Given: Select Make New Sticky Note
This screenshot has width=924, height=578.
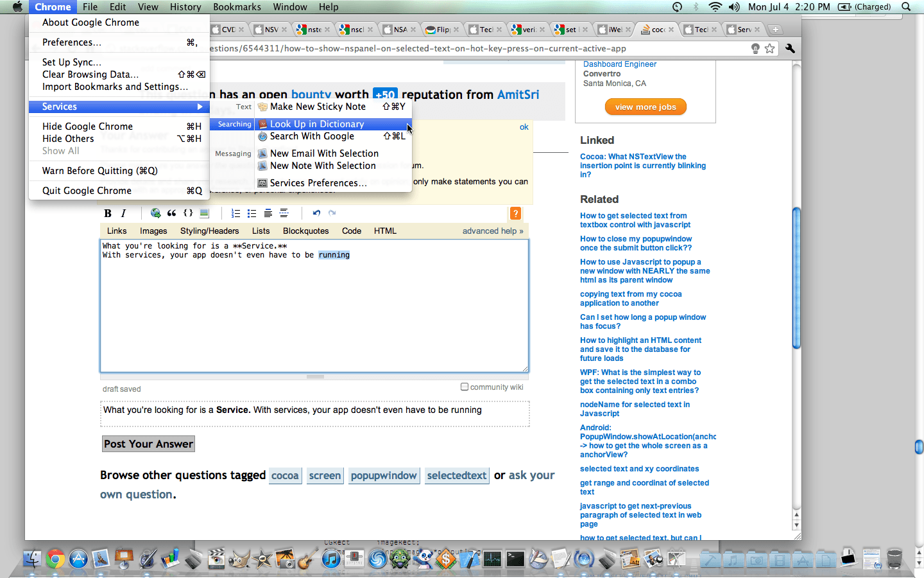Looking at the screenshot, I should (x=333, y=107).
